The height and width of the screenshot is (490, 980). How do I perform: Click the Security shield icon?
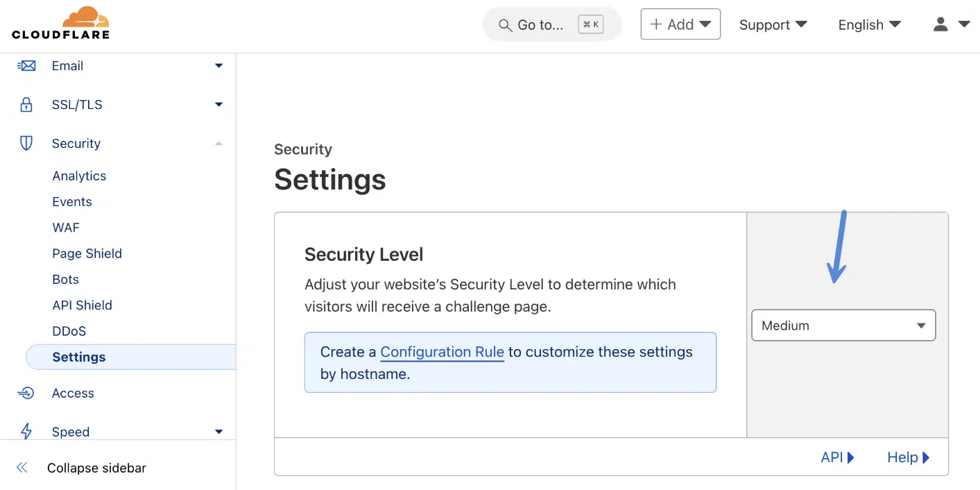(x=26, y=143)
